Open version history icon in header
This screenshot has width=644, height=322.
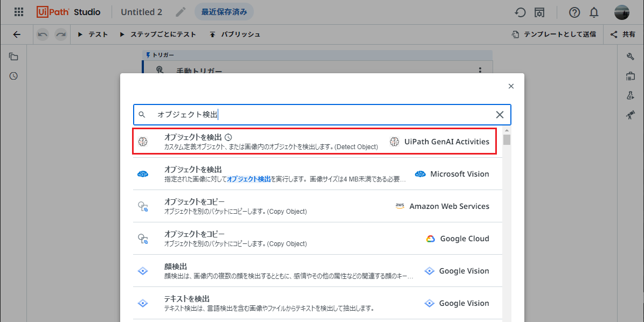click(x=521, y=12)
